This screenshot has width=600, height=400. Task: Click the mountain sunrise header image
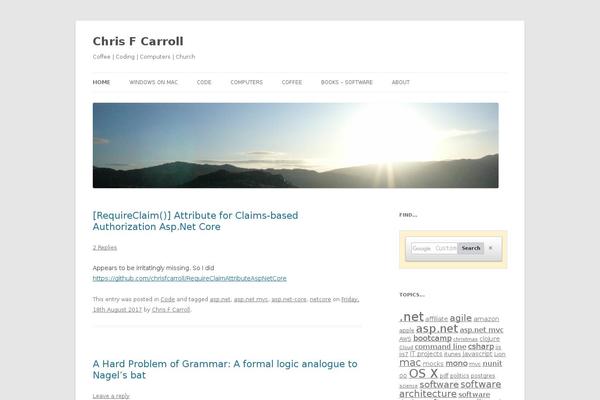[295, 145]
